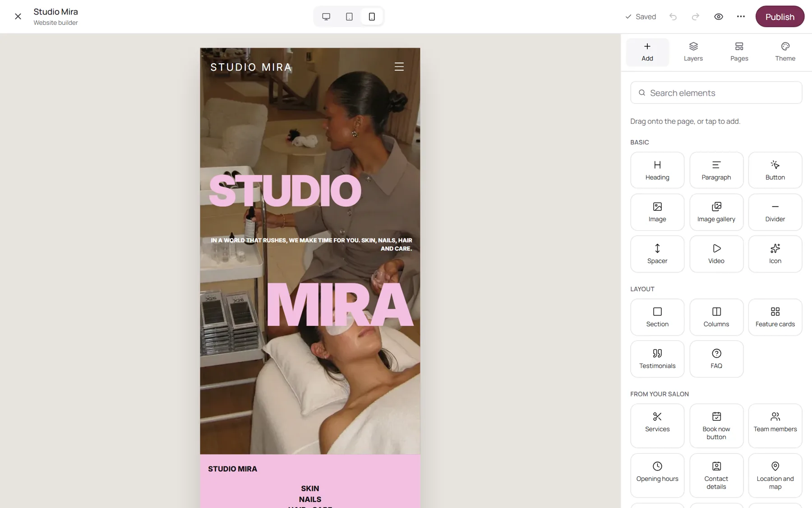This screenshot has height=508, width=812.
Task: Select the hero tagline paragraph
Action: (311, 244)
